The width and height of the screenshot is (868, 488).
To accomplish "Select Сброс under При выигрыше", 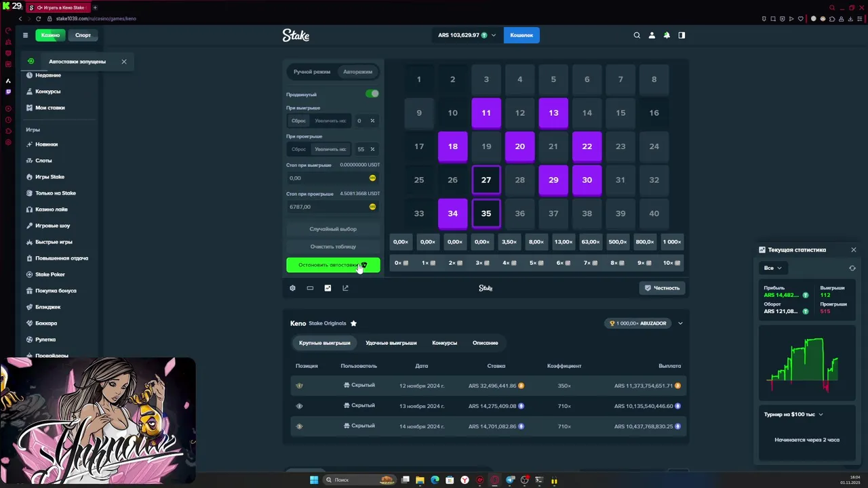I will point(298,121).
